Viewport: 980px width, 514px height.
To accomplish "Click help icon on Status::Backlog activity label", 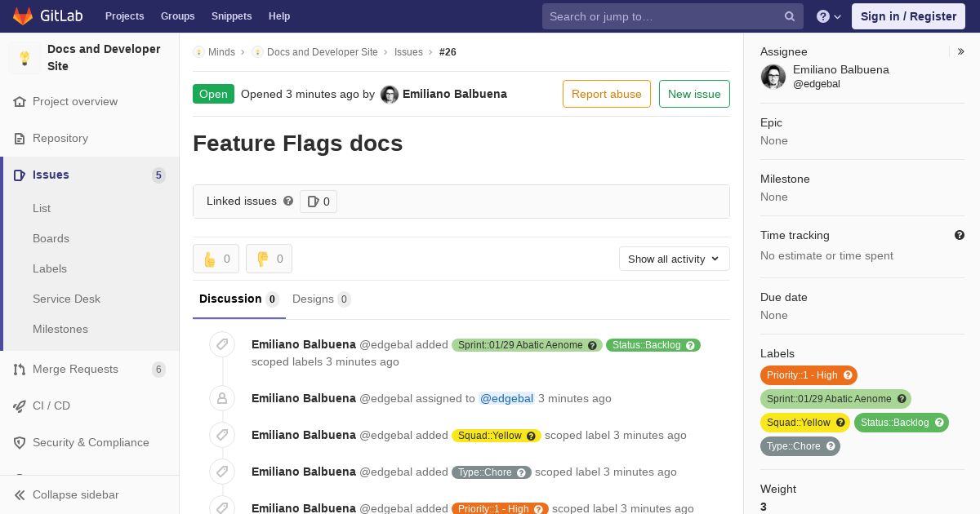I will point(690,345).
